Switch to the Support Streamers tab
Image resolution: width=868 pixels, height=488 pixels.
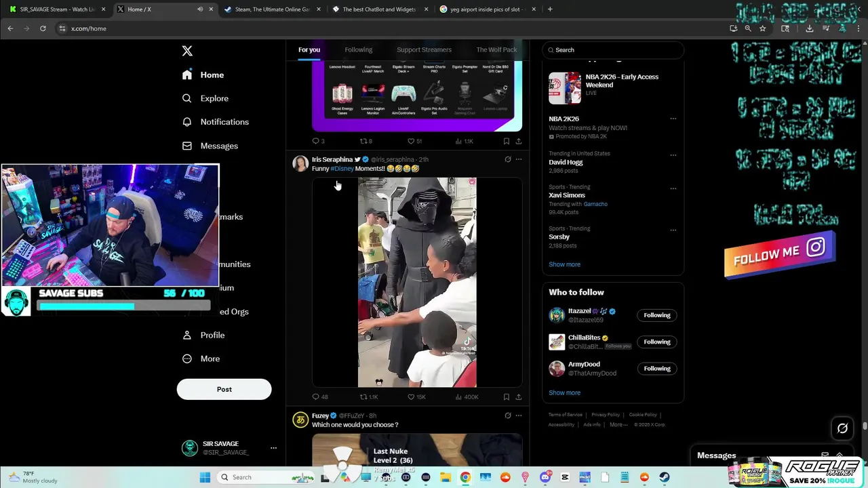(x=424, y=49)
